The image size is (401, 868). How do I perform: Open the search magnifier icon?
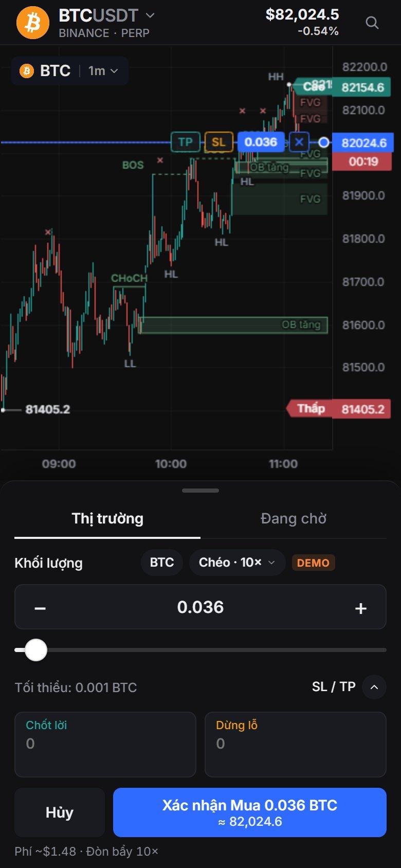pyautogui.click(x=372, y=23)
